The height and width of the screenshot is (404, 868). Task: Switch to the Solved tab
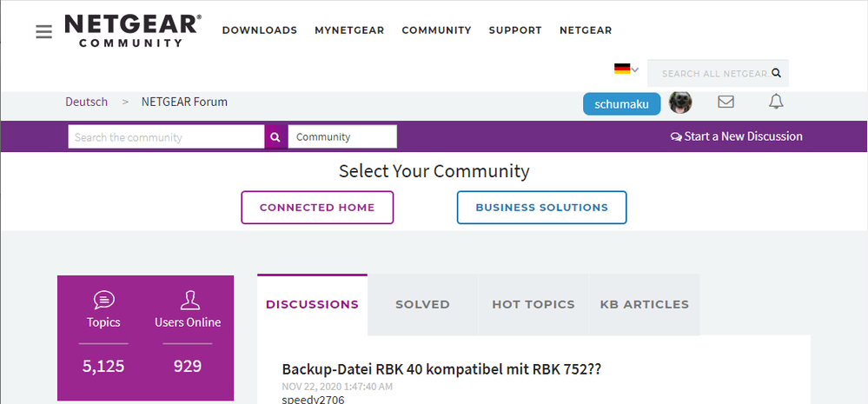(x=422, y=304)
